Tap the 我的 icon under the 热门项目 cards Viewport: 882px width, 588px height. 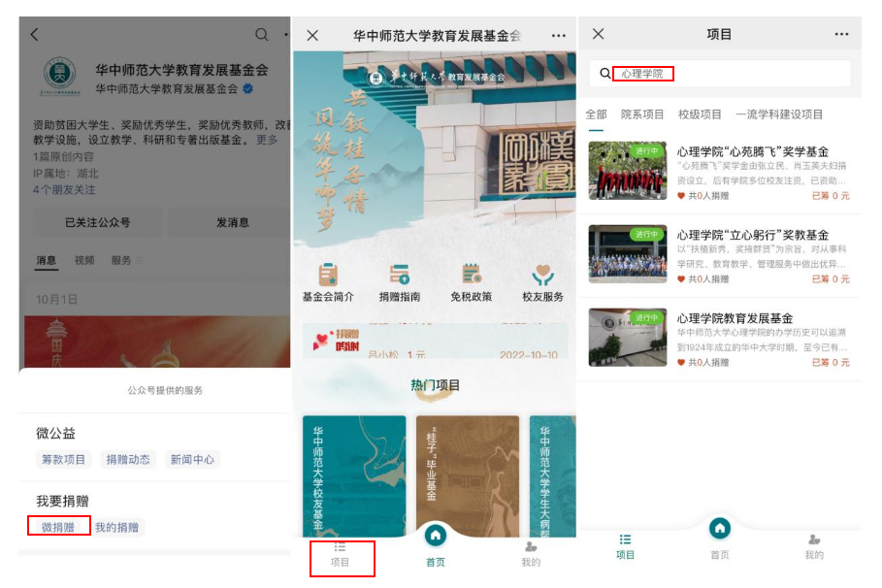click(531, 554)
